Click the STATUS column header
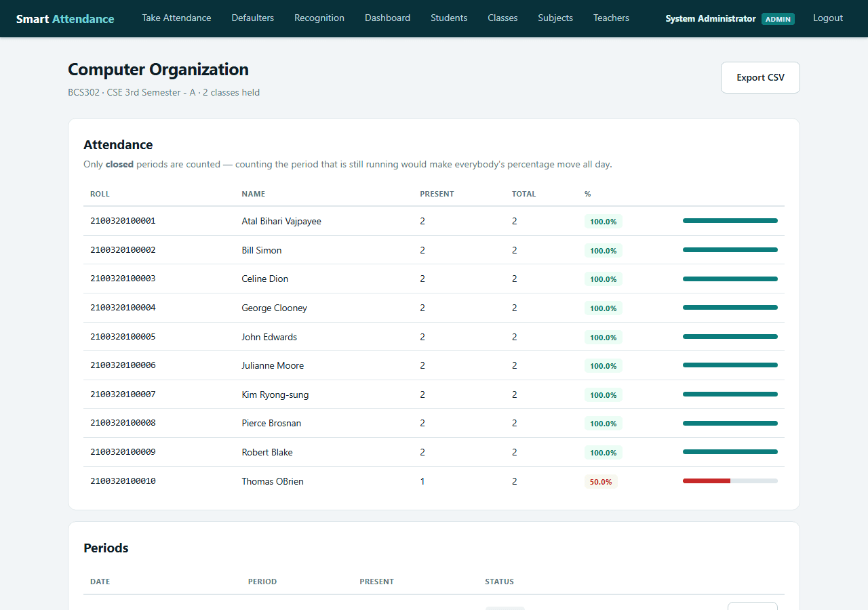 click(x=499, y=582)
